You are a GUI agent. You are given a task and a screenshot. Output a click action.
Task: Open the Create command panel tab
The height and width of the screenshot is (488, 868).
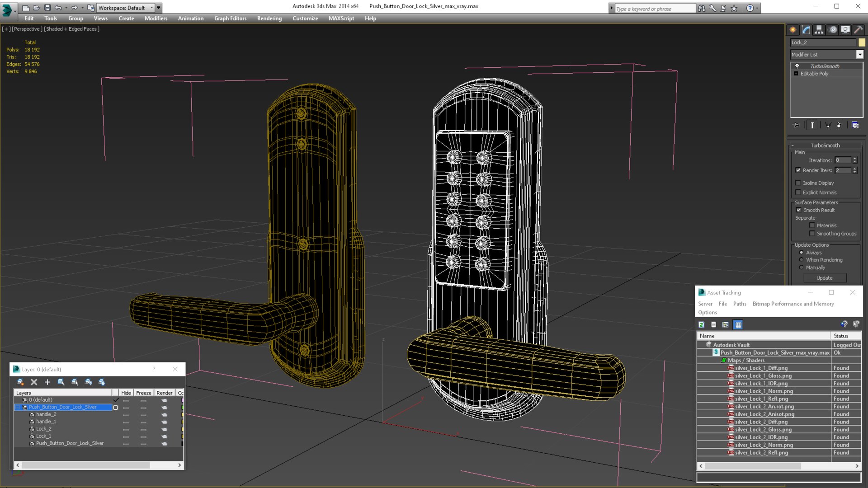click(x=793, y=30)
